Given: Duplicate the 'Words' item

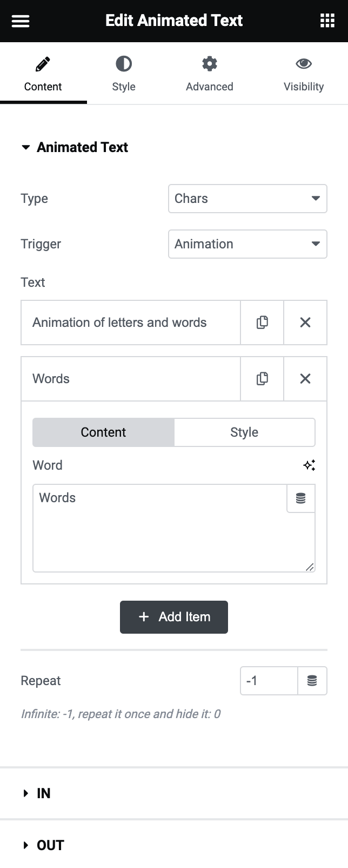Looking at the screenshot, I should pyautogui.click(x=262, y=379).
